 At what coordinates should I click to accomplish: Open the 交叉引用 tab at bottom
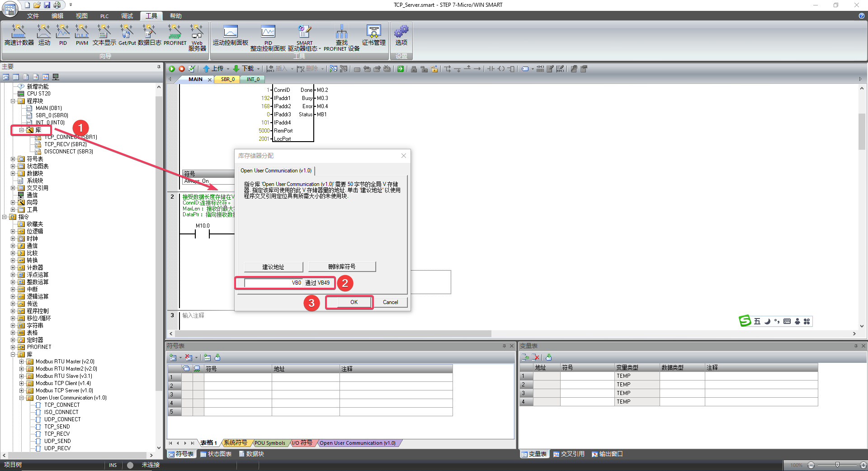[569, 454]
